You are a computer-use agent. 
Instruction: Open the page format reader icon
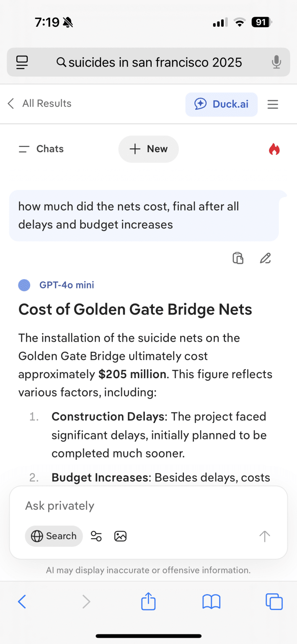[22, 63]
